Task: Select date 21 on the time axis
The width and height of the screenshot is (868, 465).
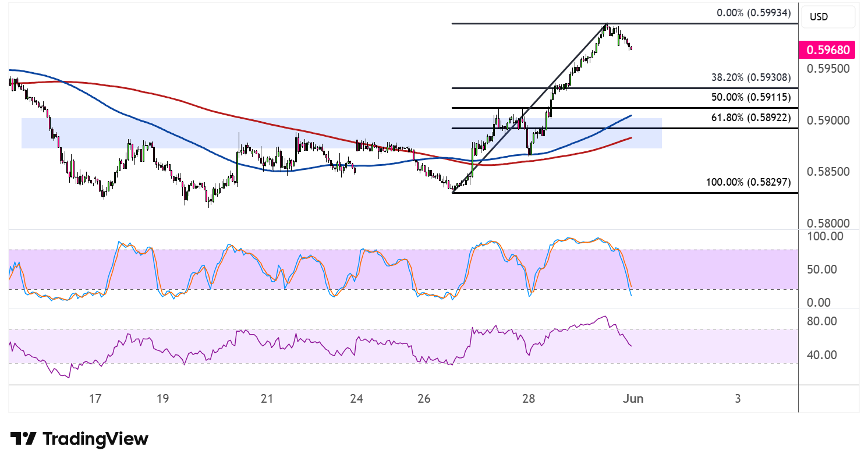Action: (x=267, y=399)
